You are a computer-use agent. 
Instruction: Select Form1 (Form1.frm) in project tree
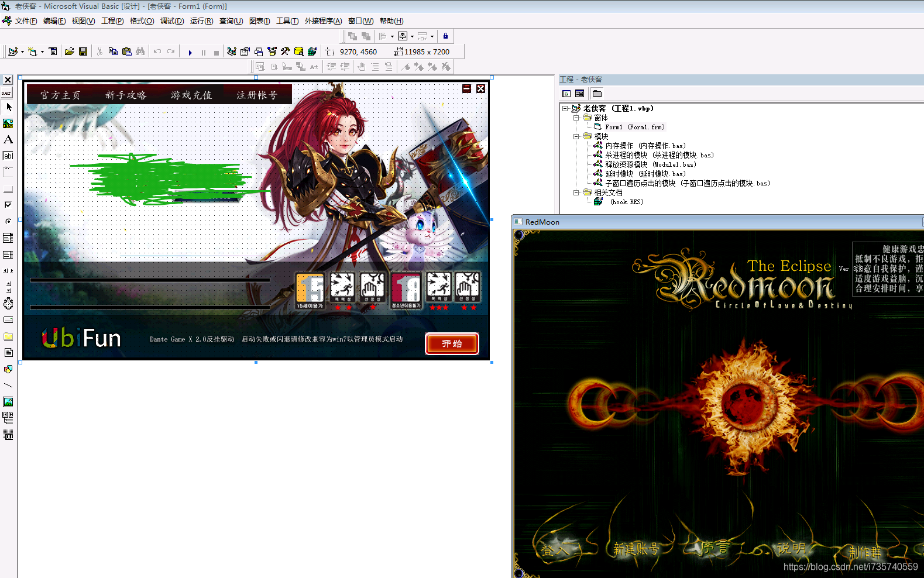634,127
